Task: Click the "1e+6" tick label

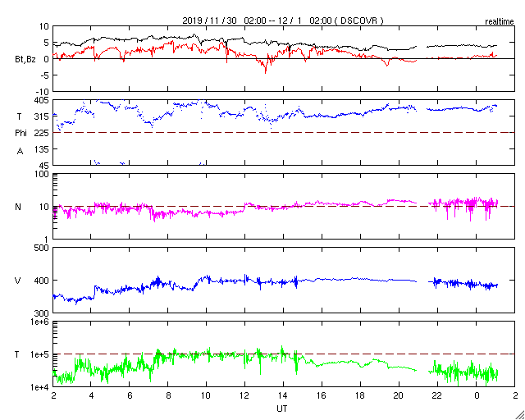Action: [x=41, y=322]
